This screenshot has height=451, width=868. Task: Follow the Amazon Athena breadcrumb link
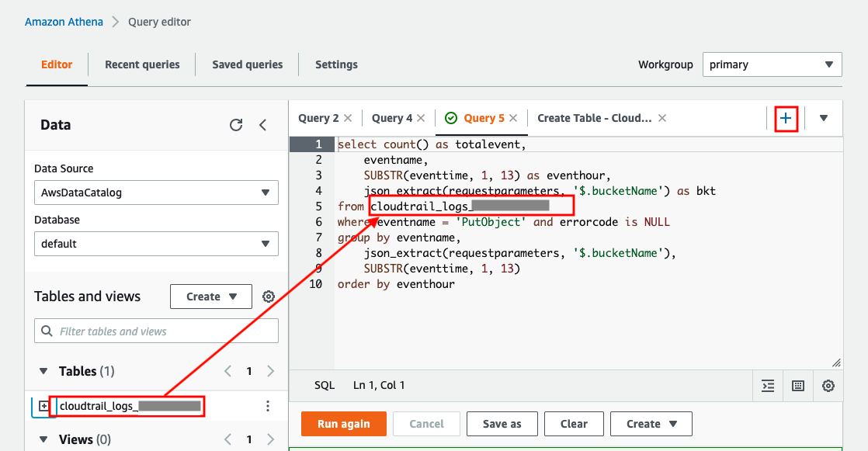tap(64, 22)
